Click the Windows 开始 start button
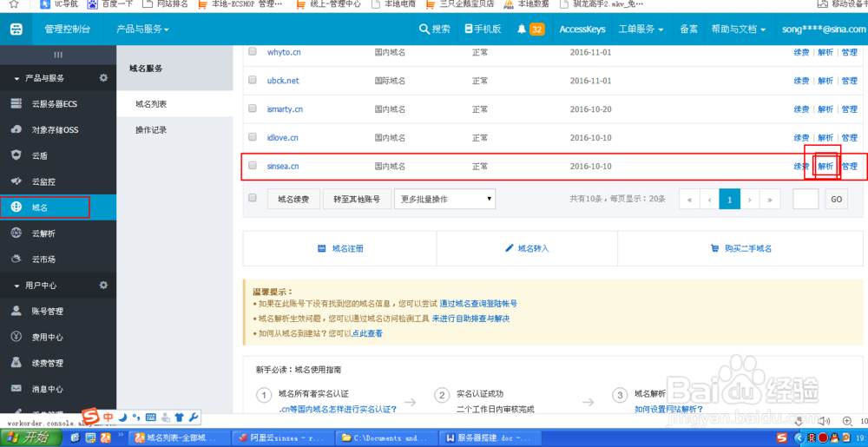The width and height of the screenshot is (868, 447). click(30, 438)
